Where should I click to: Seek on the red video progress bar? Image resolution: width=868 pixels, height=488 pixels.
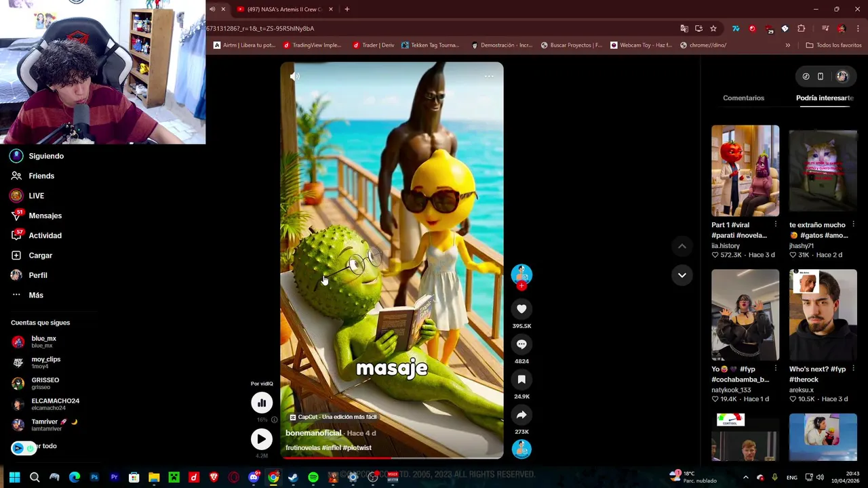tap(392, 458)
